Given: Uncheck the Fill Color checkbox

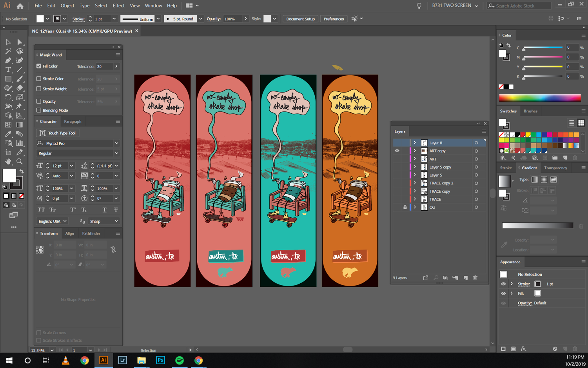Looking at the screenshot, I should click(39, 66).
